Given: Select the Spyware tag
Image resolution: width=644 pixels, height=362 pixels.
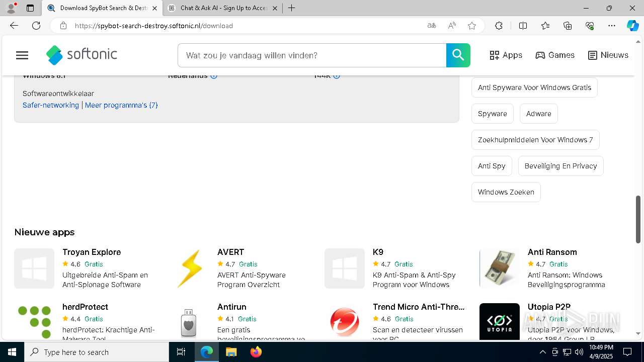Looking at the screenshot, I should [x=493, y=114].
